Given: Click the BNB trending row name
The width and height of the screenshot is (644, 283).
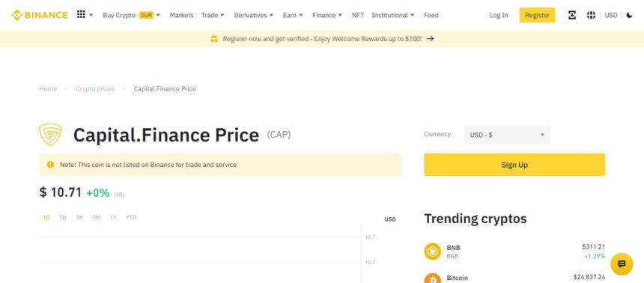Looking at the screenshot, I should [454, 248].
